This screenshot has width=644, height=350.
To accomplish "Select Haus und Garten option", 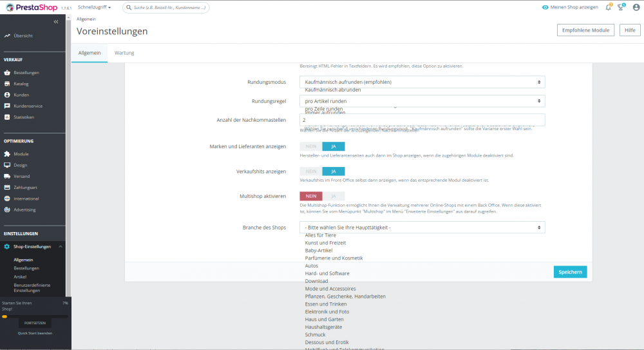I will tap(324, 320).
